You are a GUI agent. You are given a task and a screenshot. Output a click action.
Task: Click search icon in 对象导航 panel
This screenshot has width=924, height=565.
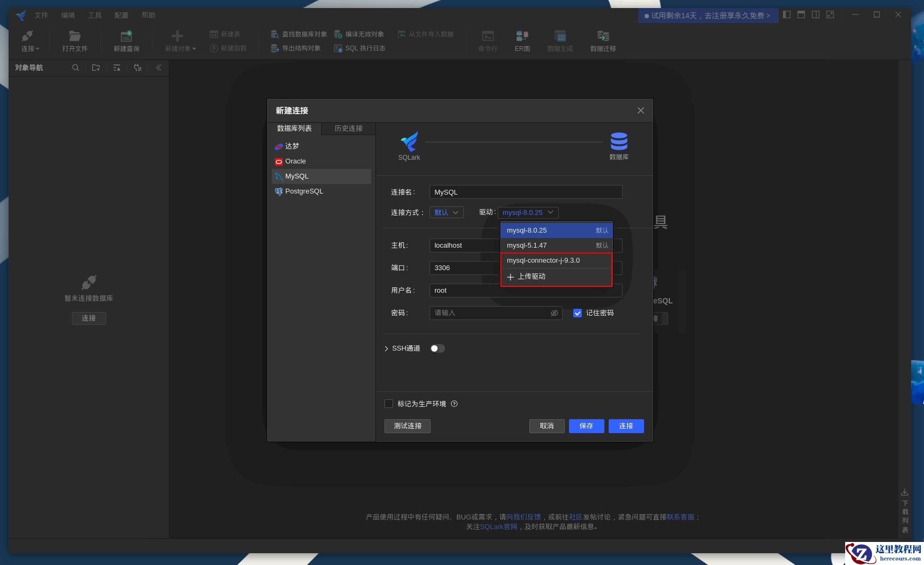pyautogui.click(x=76, y=68)
